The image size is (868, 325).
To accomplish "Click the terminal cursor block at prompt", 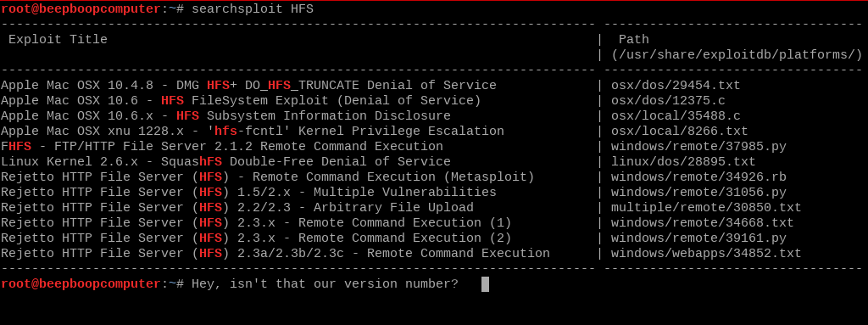I will [485, 284].
